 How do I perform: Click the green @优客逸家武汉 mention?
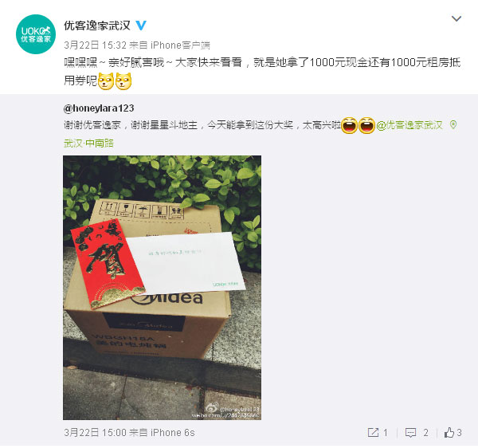click(409, 125)
